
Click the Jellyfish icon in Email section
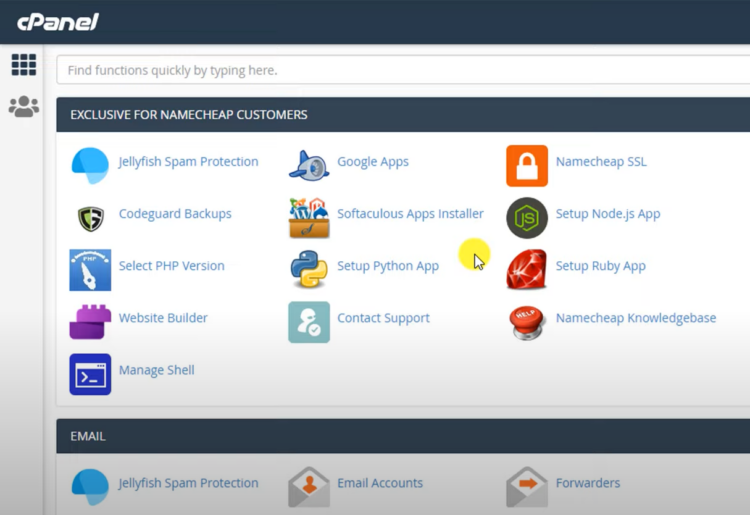[90, 487]
